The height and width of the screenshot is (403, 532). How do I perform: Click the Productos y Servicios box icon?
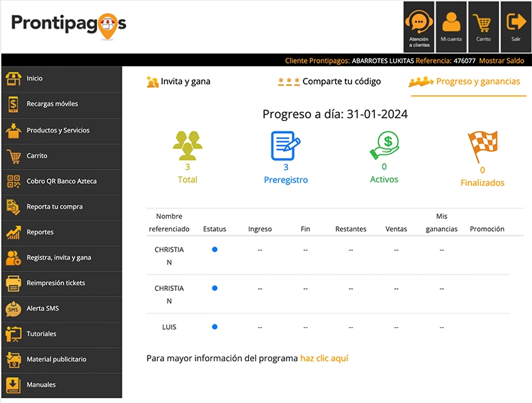tap(13, 130)
